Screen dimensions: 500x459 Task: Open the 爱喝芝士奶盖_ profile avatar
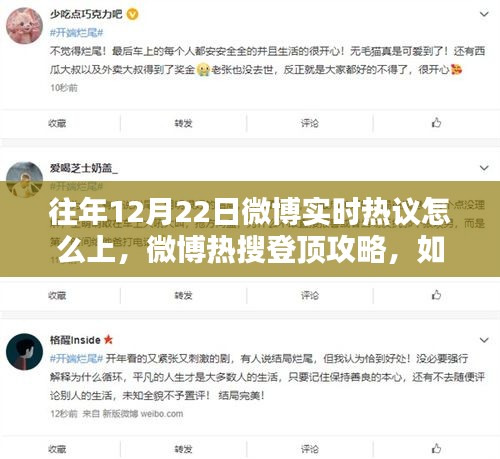pos(24,179)
